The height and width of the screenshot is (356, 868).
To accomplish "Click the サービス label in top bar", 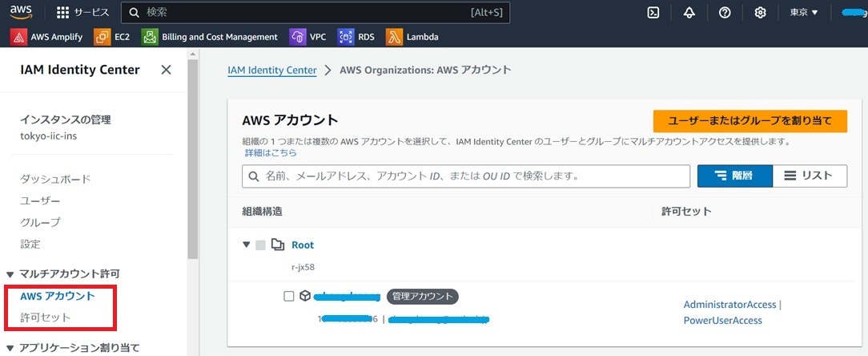I will point(92,12).
